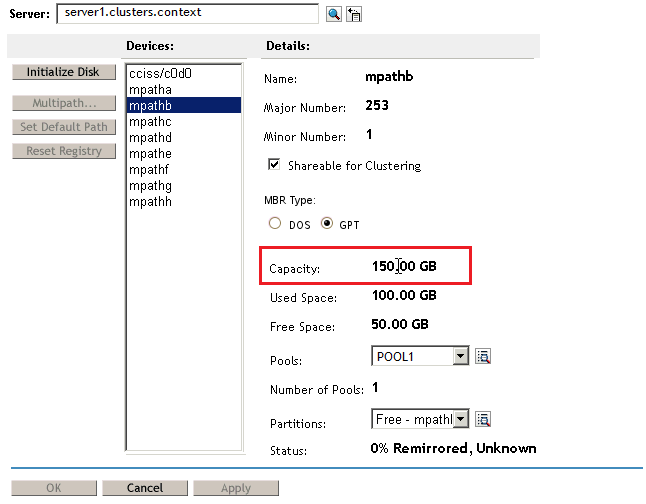Click the OK button
Image resolution: width=646 pixels, height=504 pixels.
tap(54, 488)
